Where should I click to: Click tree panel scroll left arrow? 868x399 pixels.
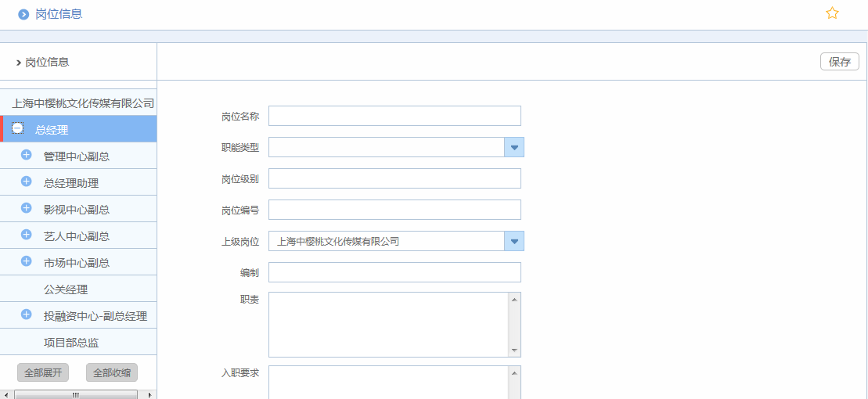click(x=5, y=394)
